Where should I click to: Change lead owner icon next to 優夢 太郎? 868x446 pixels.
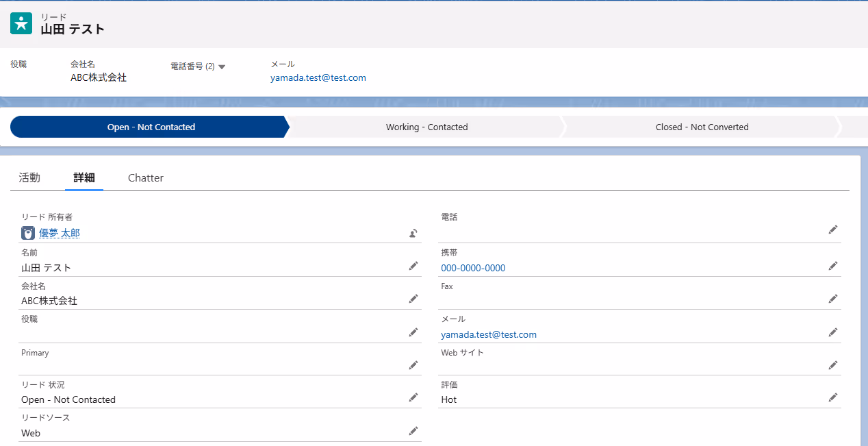[x=413, y=233]
